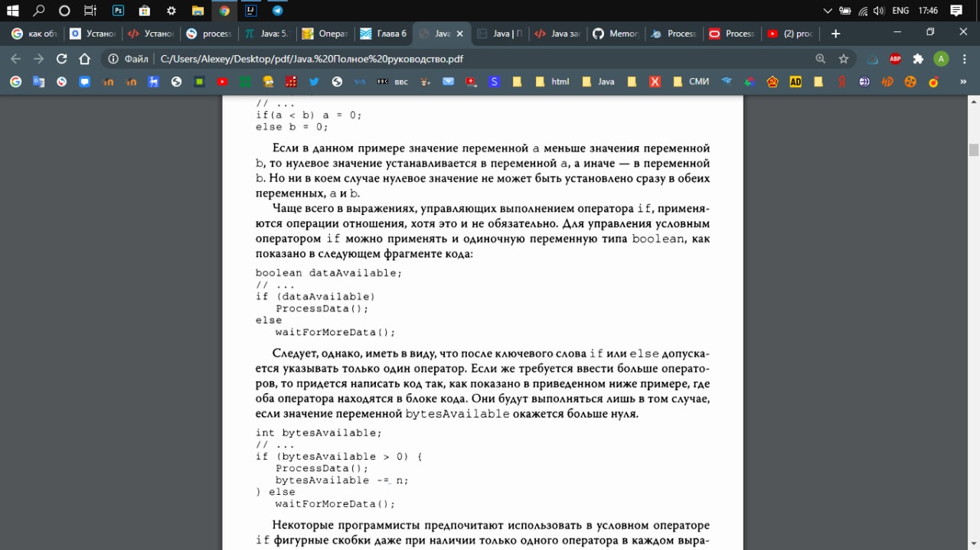The width and height of the screenshot is (980, 550).
Task: Open the purple S bookmark icon
Action: [x=494, y=82]
